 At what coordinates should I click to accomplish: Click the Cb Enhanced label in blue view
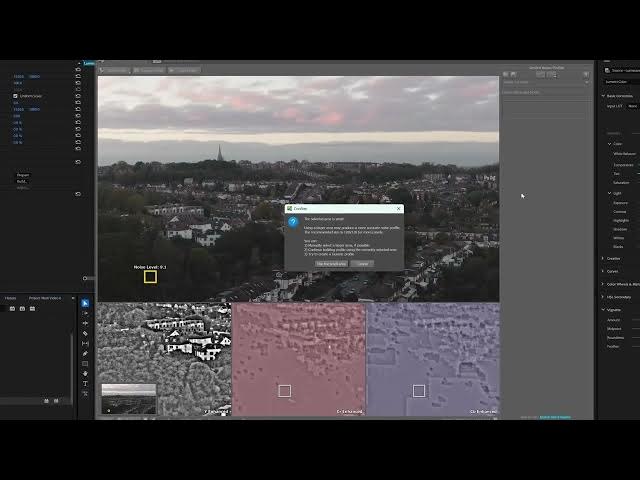point(484,412)
